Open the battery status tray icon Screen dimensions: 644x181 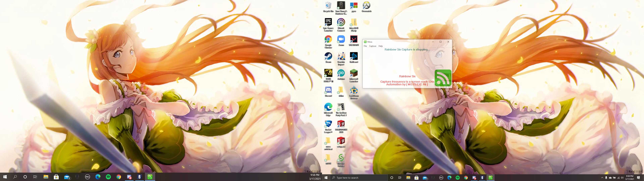pyautogui.click(x=614, y=178)
